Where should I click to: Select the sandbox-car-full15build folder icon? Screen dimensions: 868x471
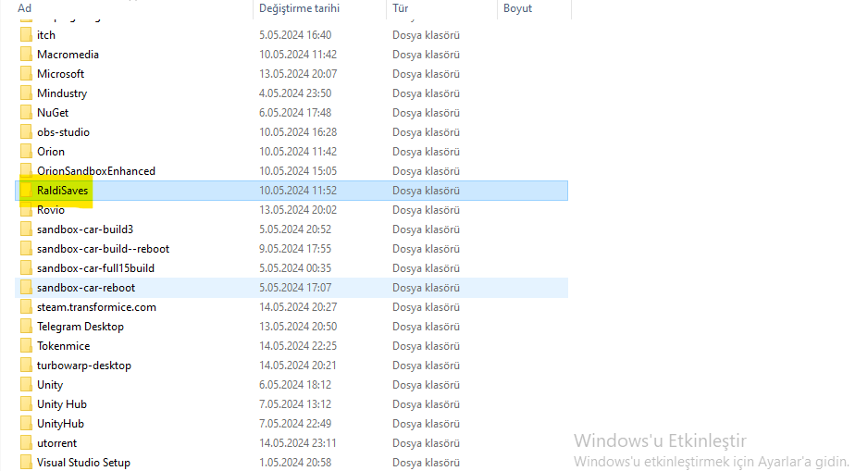(26, 267)
